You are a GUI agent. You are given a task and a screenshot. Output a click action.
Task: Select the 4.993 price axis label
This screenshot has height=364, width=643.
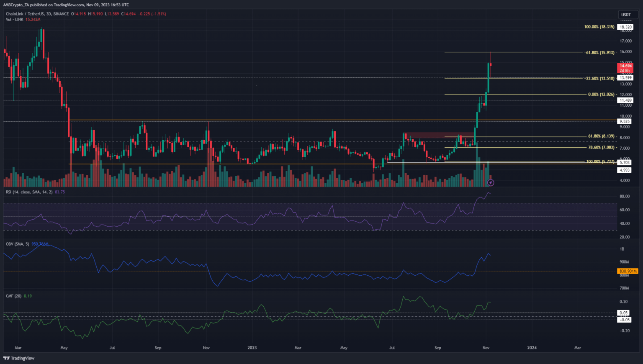tap(625, 170)
